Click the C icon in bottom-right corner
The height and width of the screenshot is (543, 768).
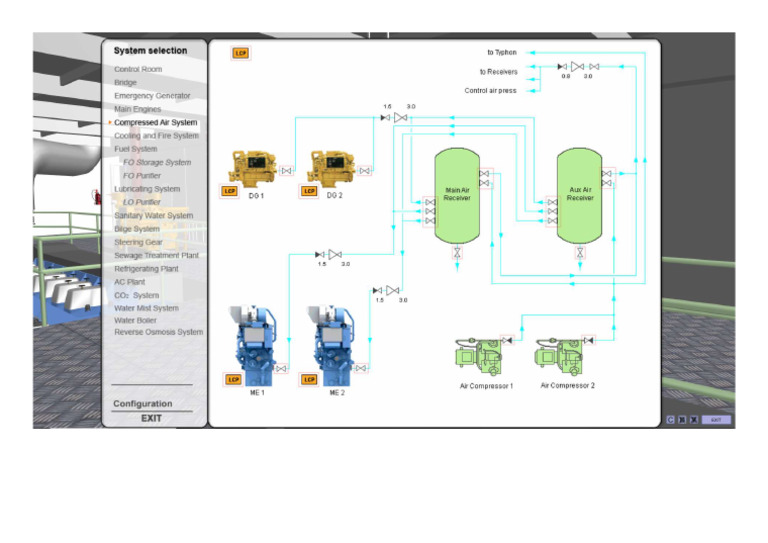pos(671,420)
